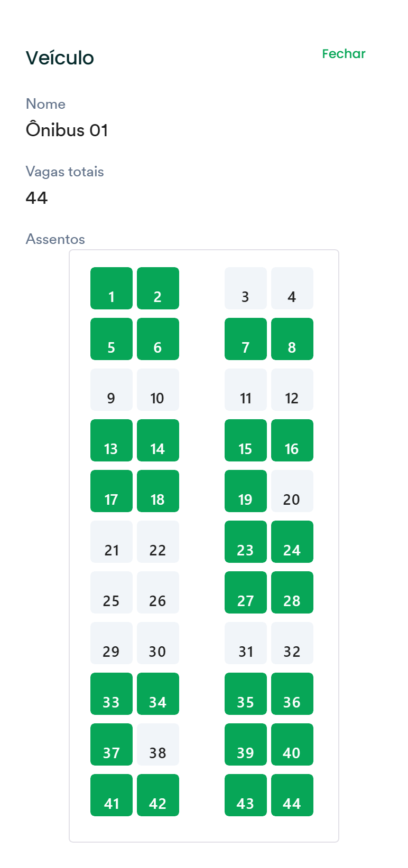The image size is (408, 868).
Task: Choose empty seat number 9
Action: [112, 390]
